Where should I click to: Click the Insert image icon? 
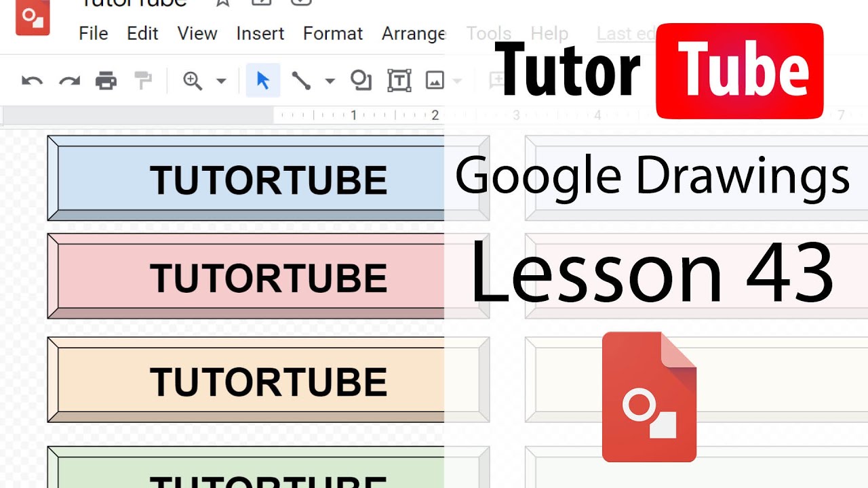click(435, 81)
